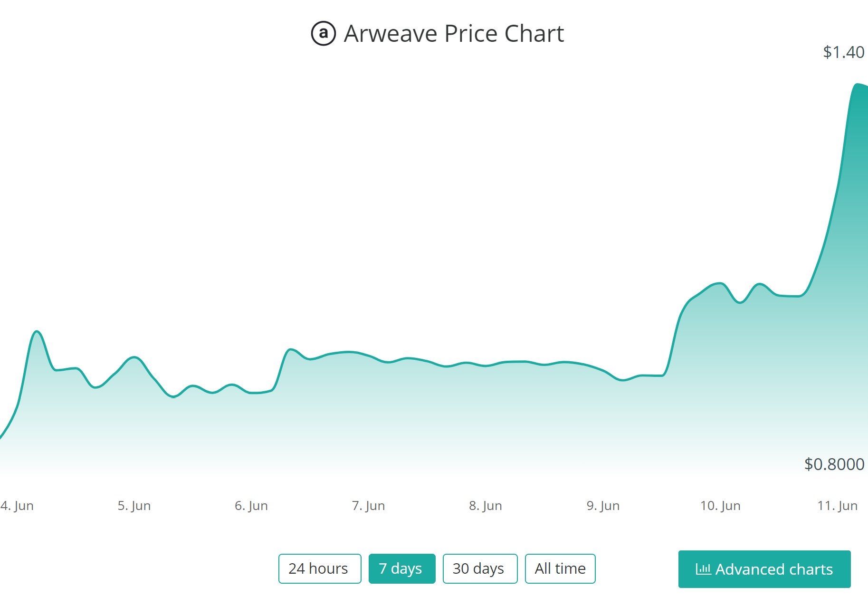This screenshot has width=868, height=597.
Task: Click the 5. Jun date label
Action: [x=134, y=506]
